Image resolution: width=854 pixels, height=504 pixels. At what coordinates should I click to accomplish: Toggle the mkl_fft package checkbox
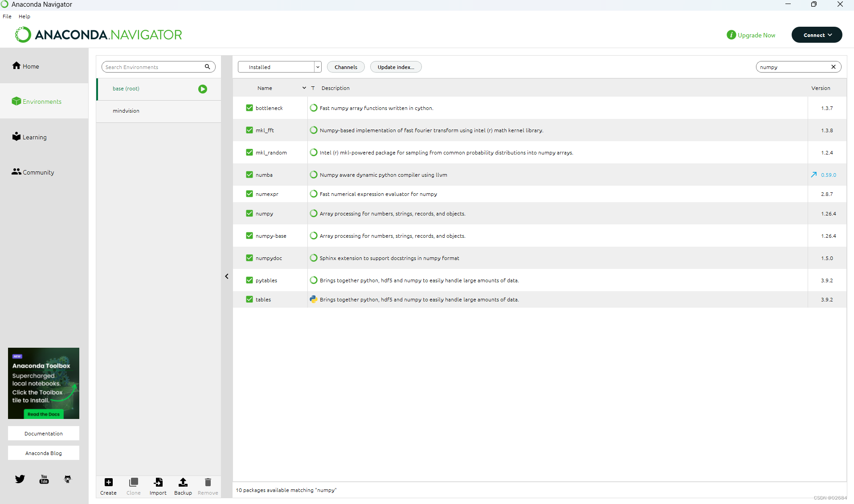249,130
